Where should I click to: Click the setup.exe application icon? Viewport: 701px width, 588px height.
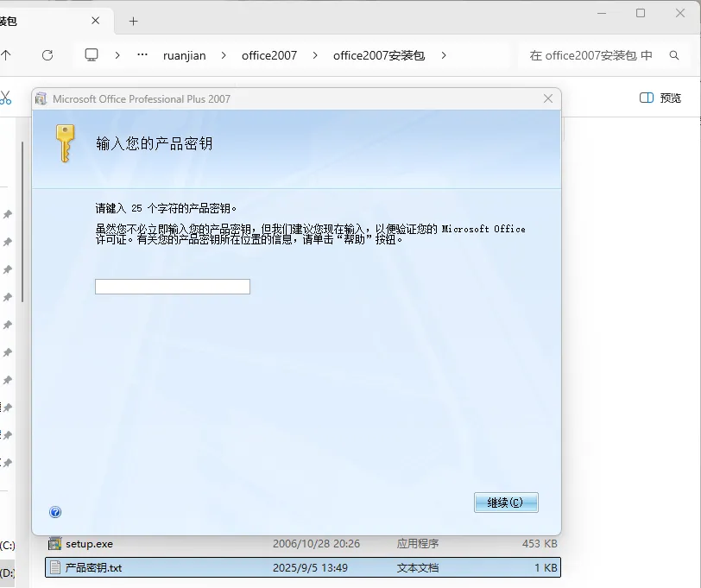[54, 543]
